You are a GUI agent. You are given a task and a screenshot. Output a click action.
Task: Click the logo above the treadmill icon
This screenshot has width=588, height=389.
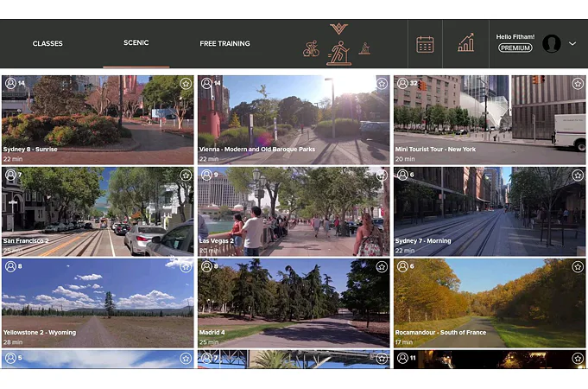point(338,29)
